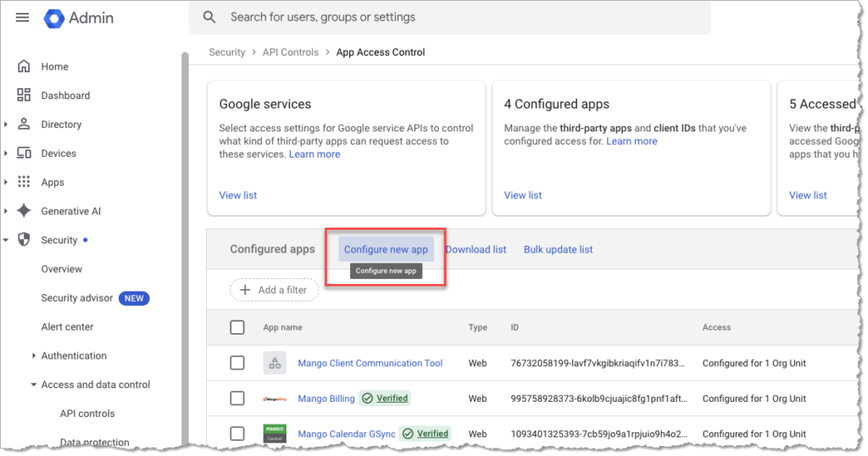Image resolution: width=868 pixels, height=456 pixels.
Task: Open Mango Calendar GSync app link
Action: click(x=347, y=434)
